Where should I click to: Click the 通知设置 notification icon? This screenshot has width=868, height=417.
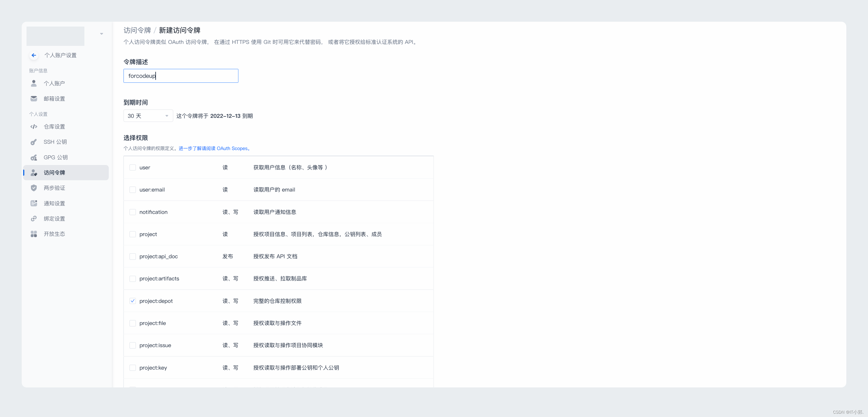coord(34,203)
